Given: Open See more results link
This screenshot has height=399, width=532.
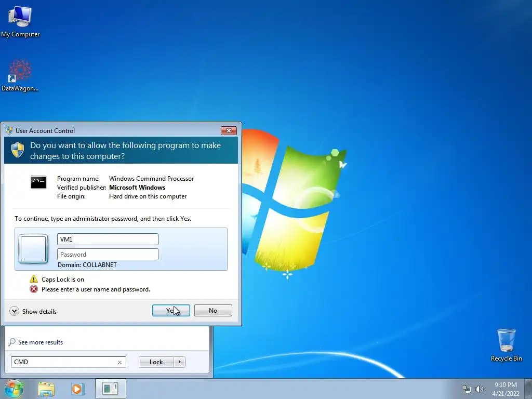Looking at the screenshot, I should tap(41, 342).
